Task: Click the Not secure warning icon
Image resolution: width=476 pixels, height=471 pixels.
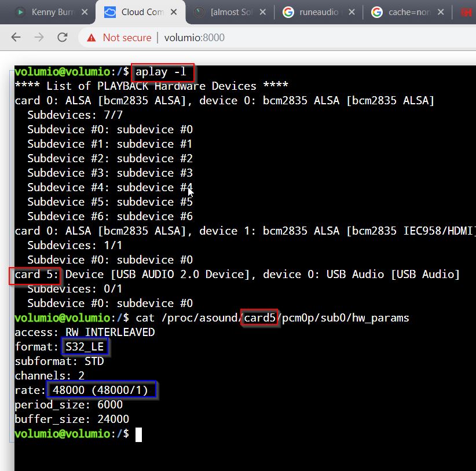Action: click(91, 38)
